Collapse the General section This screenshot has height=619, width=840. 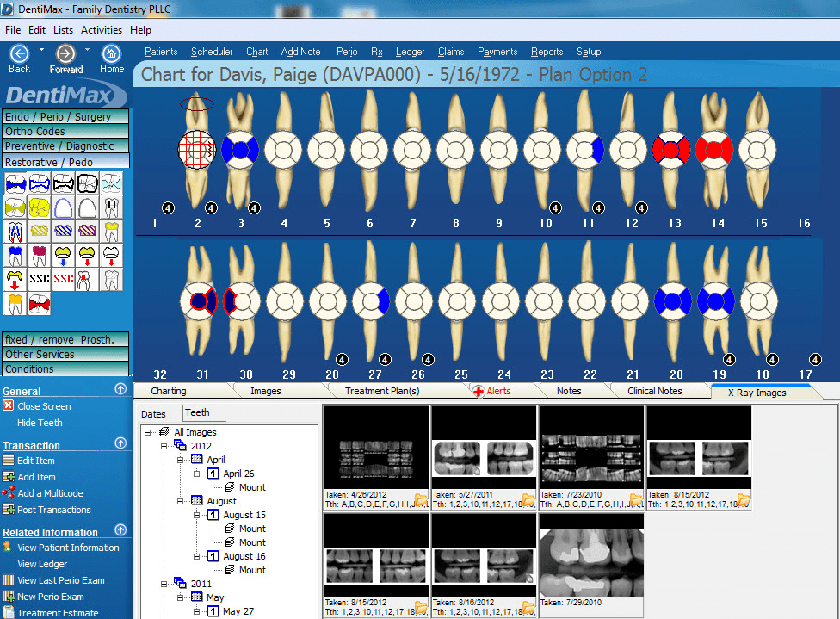pos(120,389)
